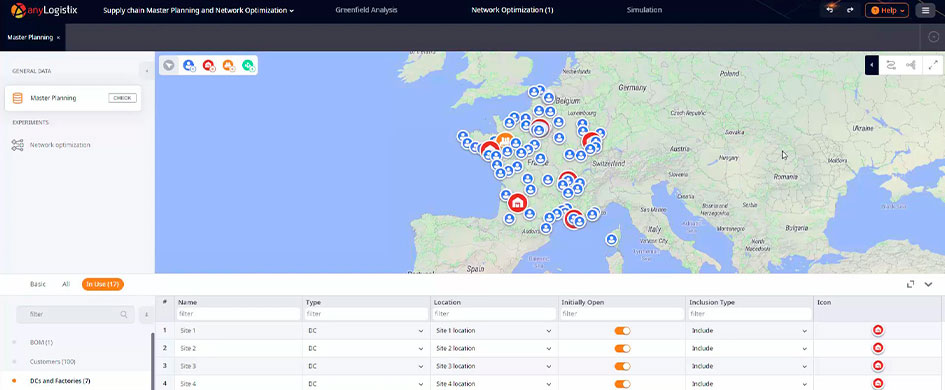Select the green add supplier map tool
The image size is (945, 390).
click(248, 65)
